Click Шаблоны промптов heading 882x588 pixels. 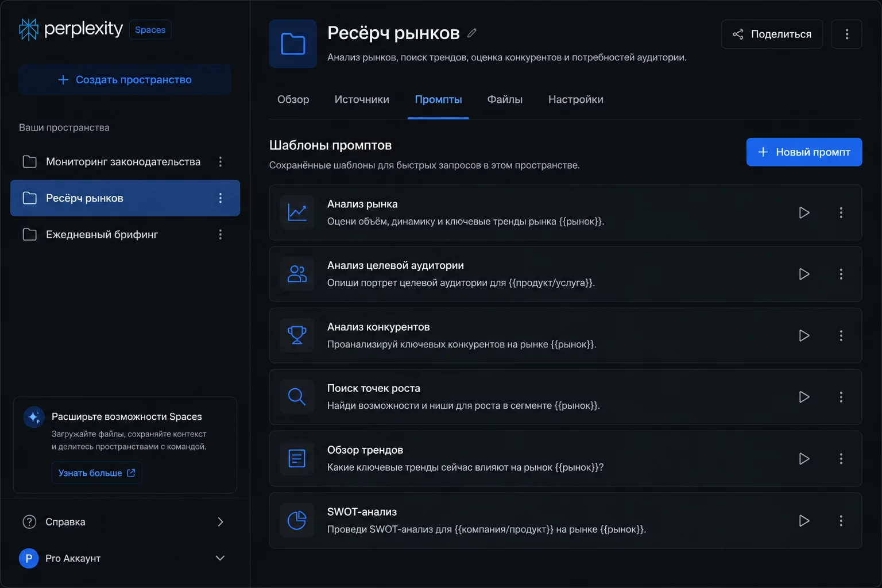point(330,145)
